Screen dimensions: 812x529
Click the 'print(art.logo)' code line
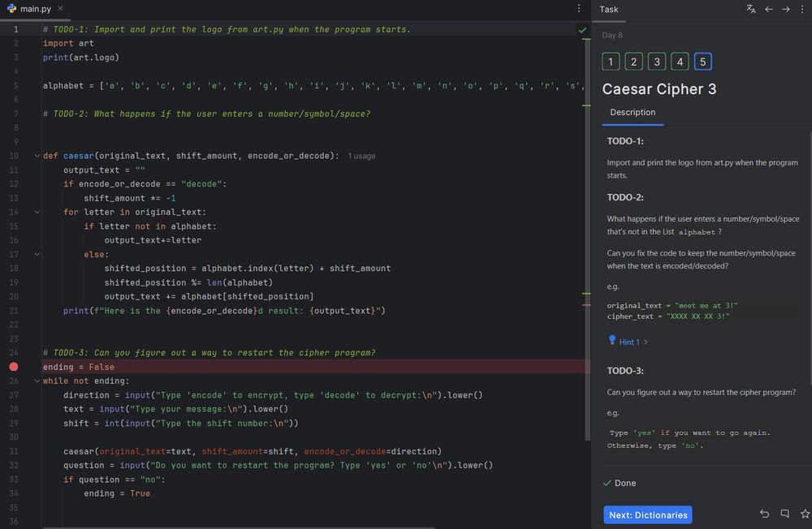tap(80, 58)
